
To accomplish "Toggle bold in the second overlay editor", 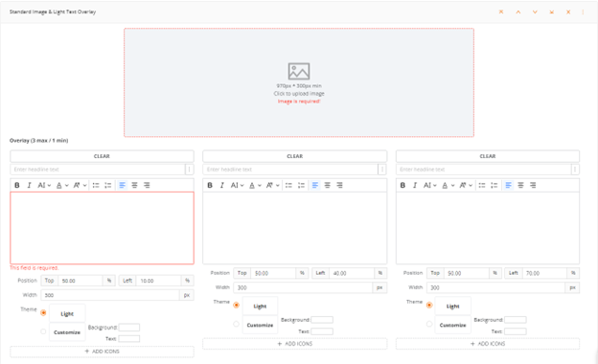I will (210, 185).
